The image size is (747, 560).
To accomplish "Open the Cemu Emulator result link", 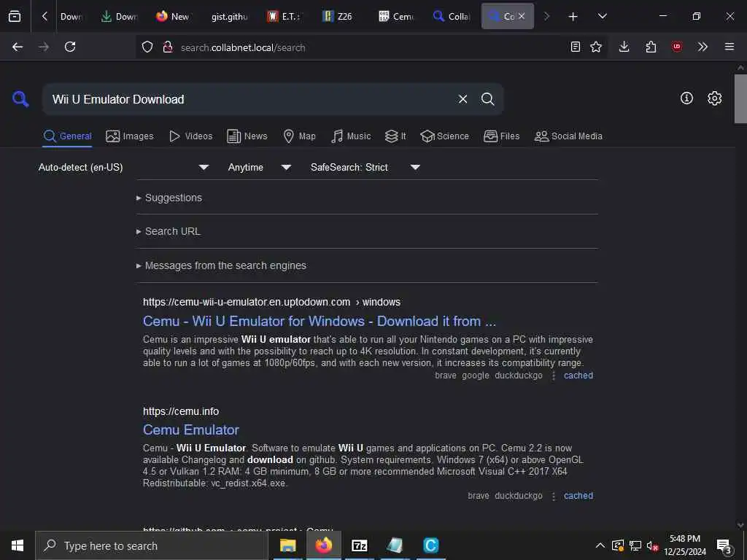I will (x=191, y=430).
